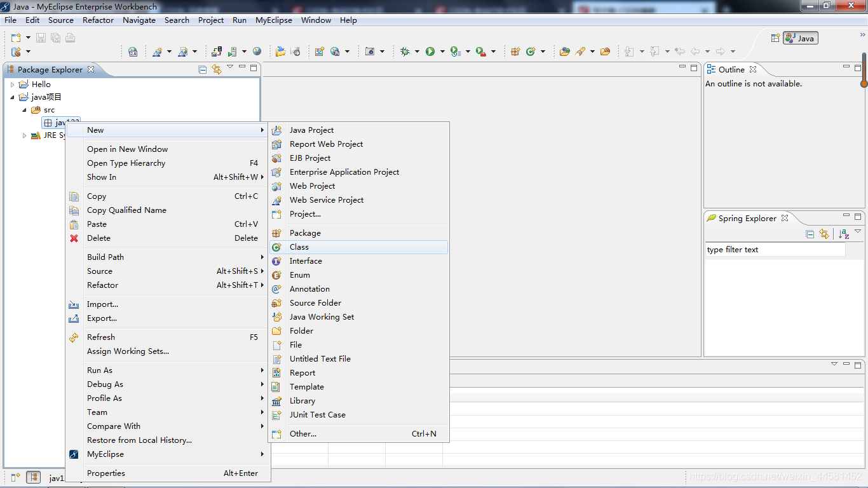Collapse All in Package Explorer

pos(203,69)
